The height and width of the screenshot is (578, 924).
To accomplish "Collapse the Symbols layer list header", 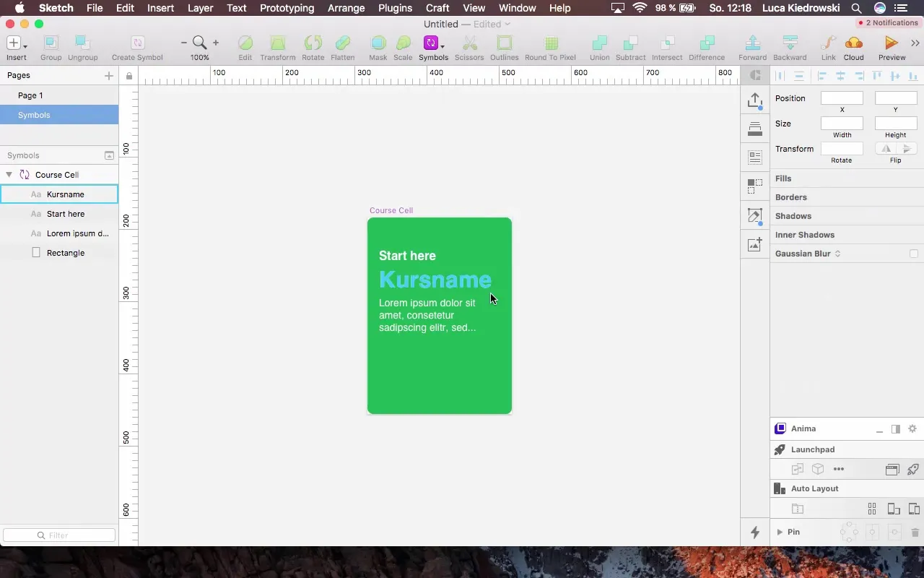I will click(109, 155).
